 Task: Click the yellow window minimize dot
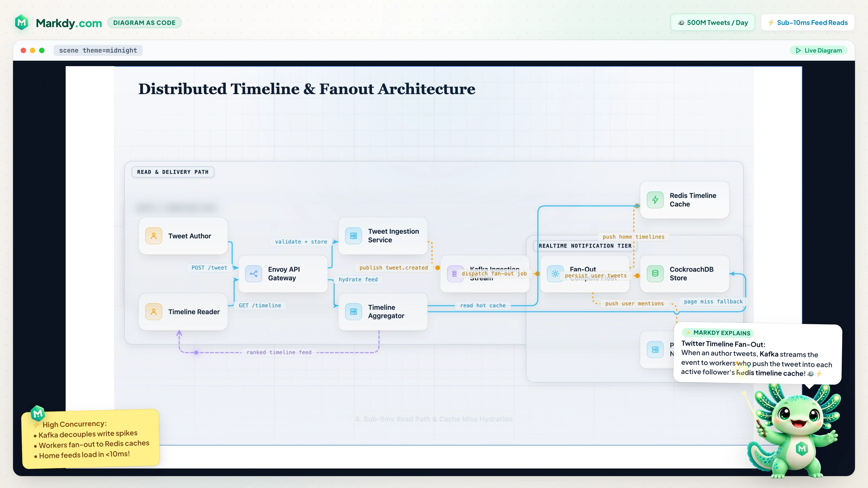[33, 50]
